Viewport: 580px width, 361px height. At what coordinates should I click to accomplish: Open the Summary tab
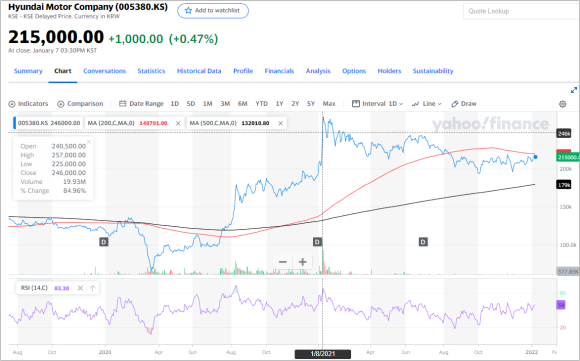28,71
